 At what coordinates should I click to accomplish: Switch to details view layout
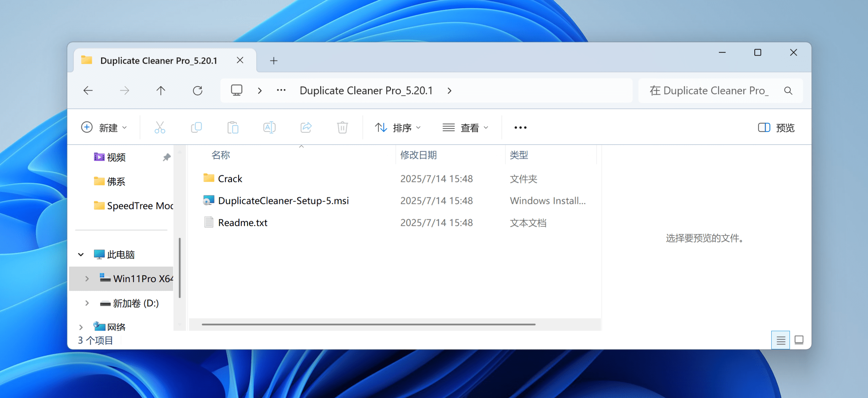pos(781,340)
